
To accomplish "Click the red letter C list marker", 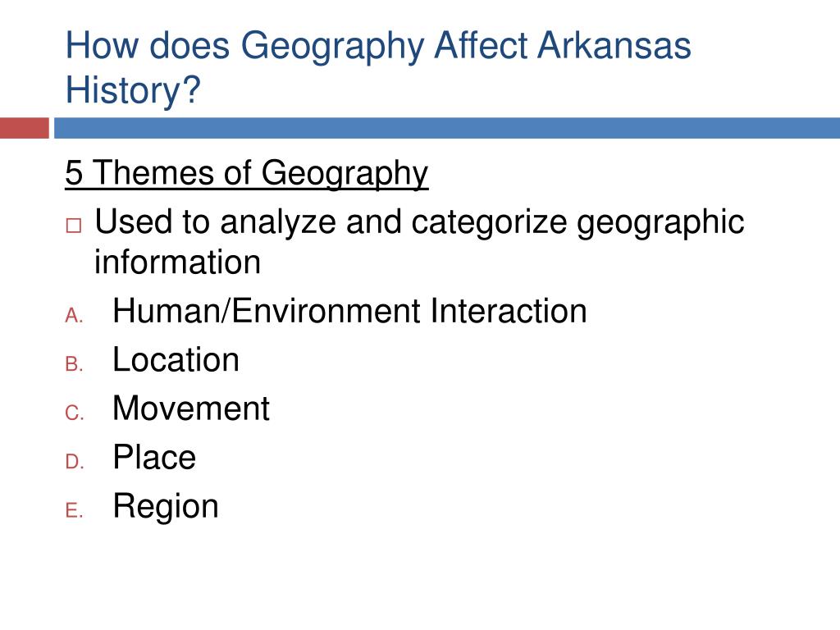I will coord(75,413).
